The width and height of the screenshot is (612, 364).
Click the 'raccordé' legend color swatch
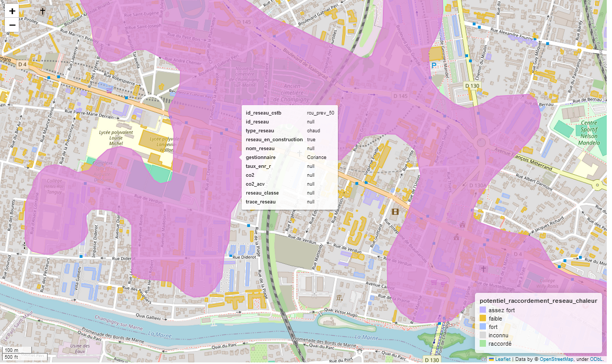coord(483,344)
